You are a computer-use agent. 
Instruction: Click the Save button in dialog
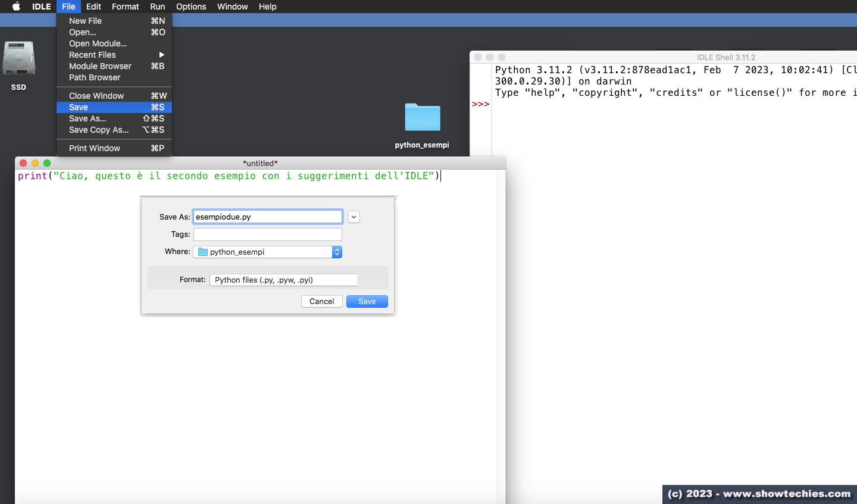(367, 302)
